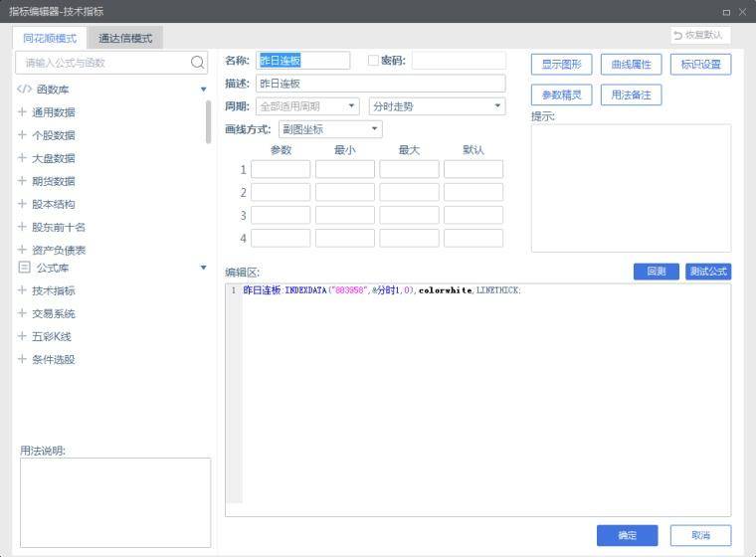Click the 描述 description input field
This screenshot has width=756, height=557.
point(380,84)
